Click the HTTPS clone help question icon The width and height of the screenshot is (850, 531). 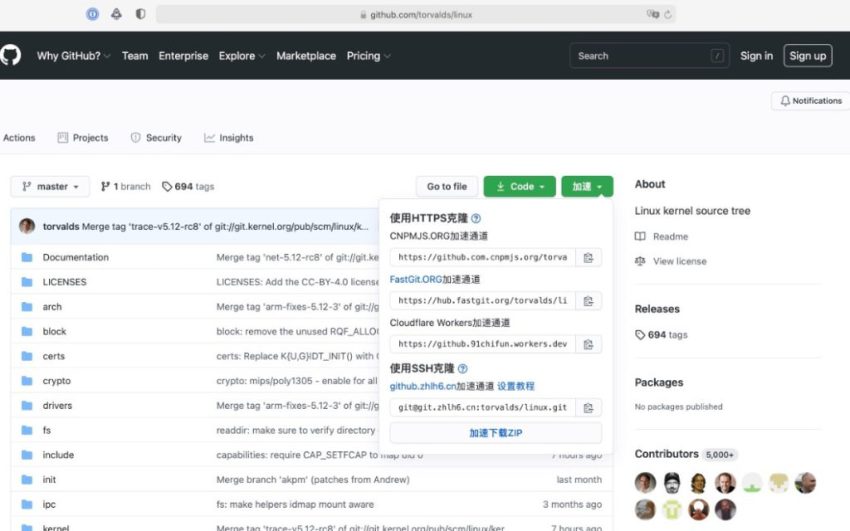(476, 218)
